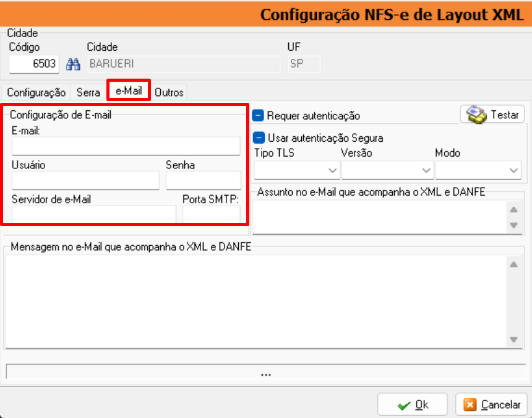The image size is (532, 418).
Task: Click the Porta SMTP field
Action: tap(212, 214)
